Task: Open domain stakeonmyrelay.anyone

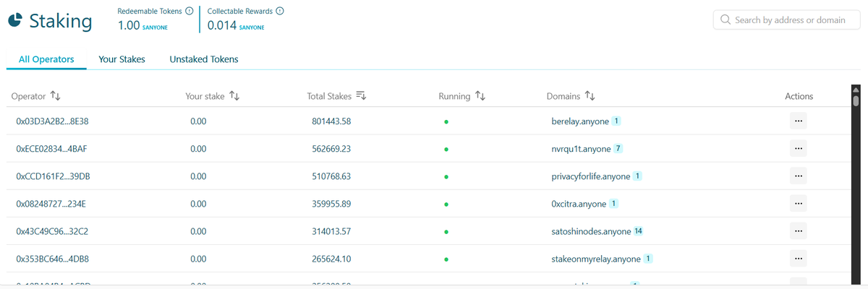Action: coord(596,259)
